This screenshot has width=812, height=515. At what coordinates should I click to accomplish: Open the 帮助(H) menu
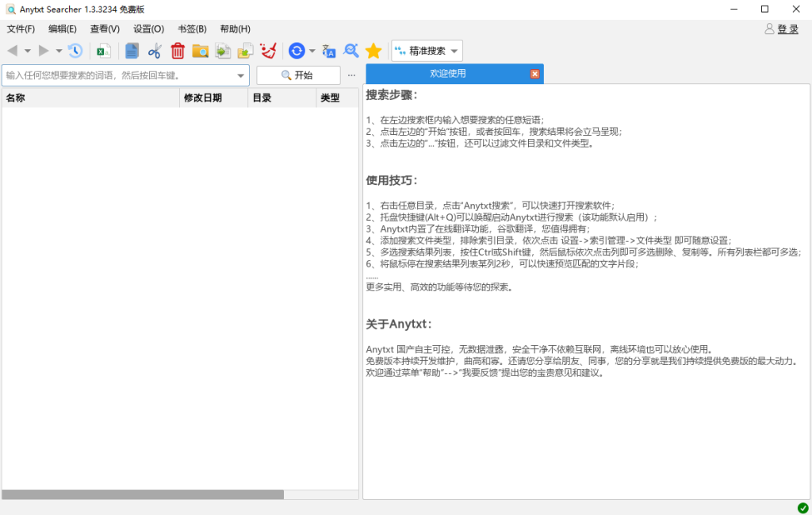(235, 29)
